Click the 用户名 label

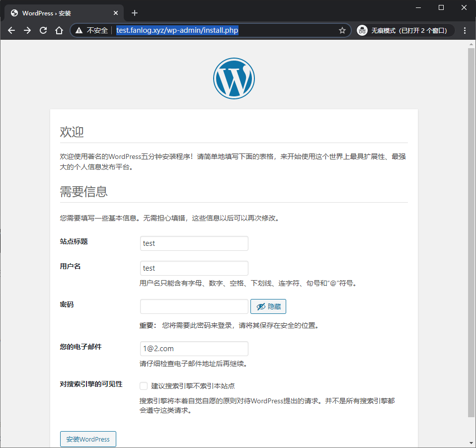70,267
